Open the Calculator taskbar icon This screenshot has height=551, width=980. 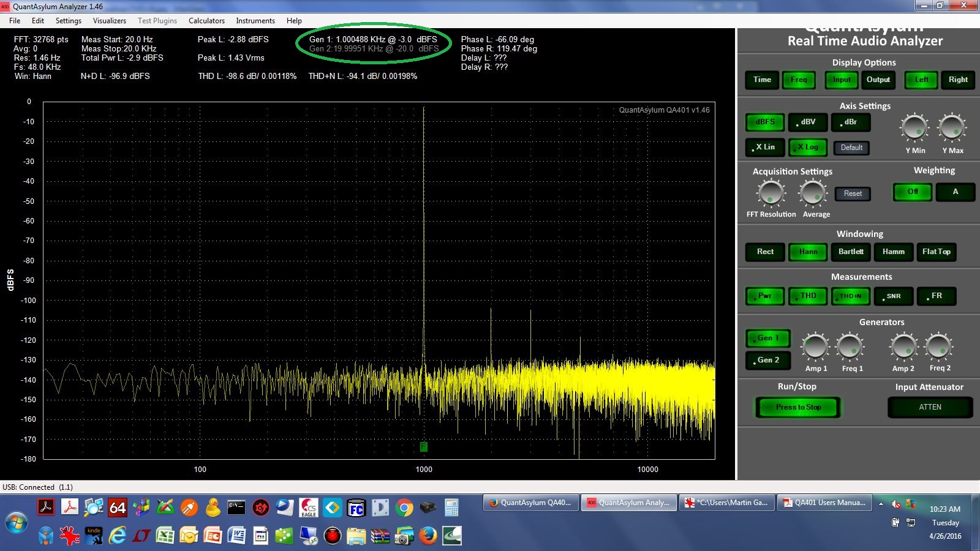tap(451, 508)
